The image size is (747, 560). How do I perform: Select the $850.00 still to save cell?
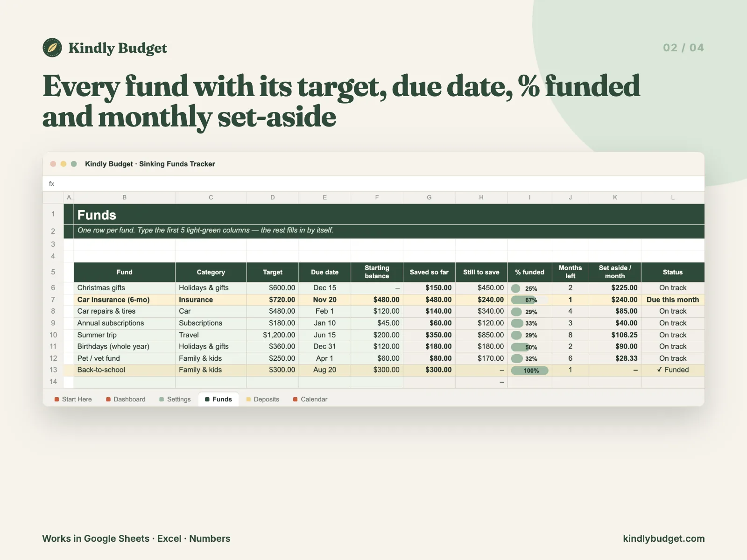coord(481,335)
